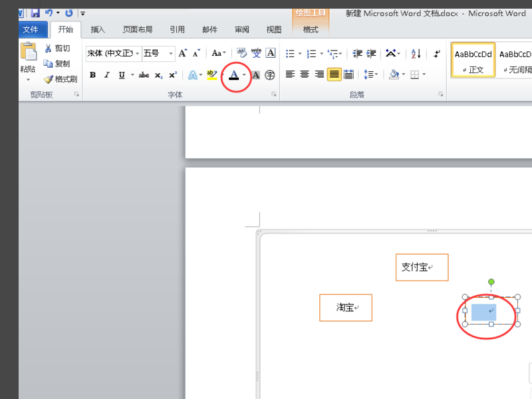Viewport: 532px width, 399px height.
Task: Toggle the Justify alignment button
Action: click(x=334, y=74)
